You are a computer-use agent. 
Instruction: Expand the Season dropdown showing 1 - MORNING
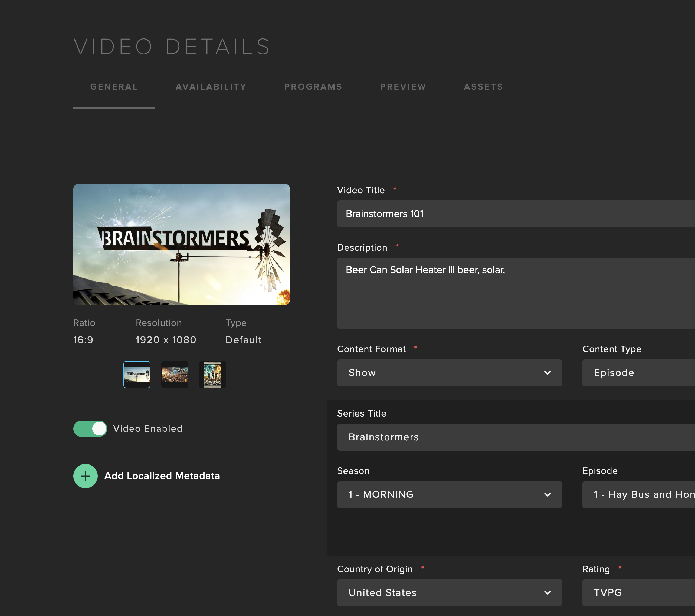[449, 495]
